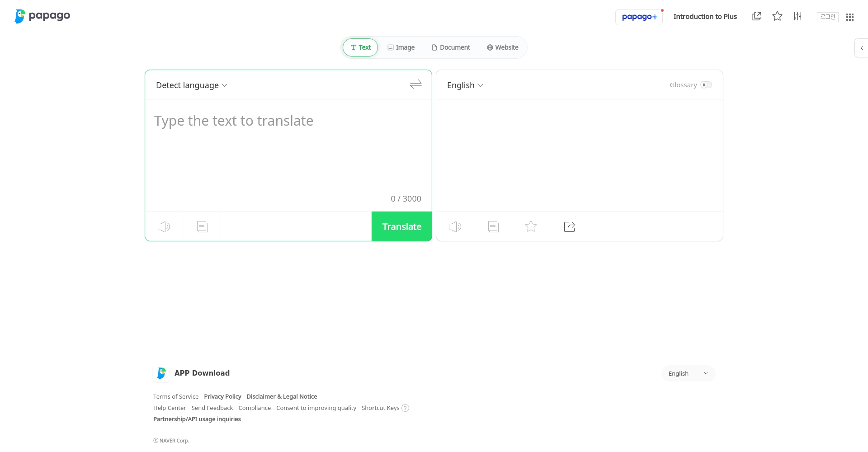Enable the Glossary toggle
868x452 pixels.
[706, 85]
